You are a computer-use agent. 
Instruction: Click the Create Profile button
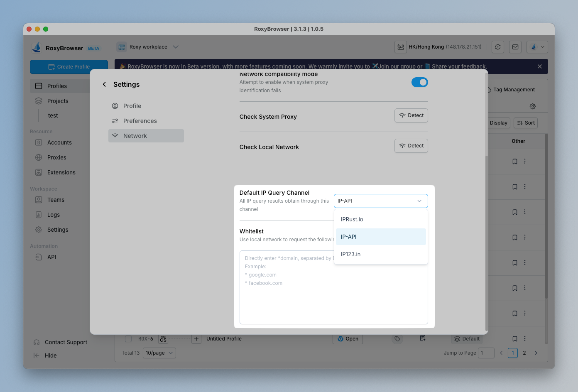pos(69,67)
